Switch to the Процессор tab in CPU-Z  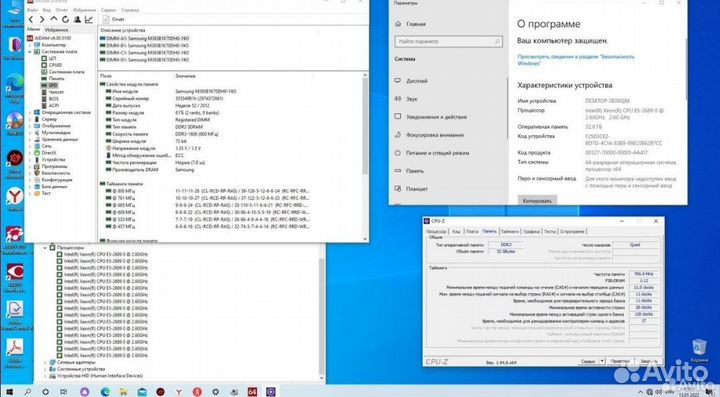436,232
